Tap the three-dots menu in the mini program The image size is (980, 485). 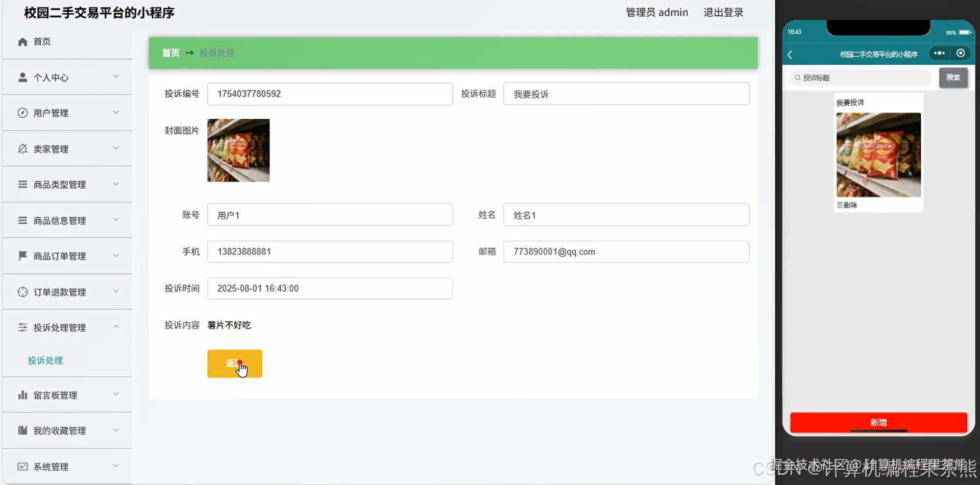click(939, 53)
